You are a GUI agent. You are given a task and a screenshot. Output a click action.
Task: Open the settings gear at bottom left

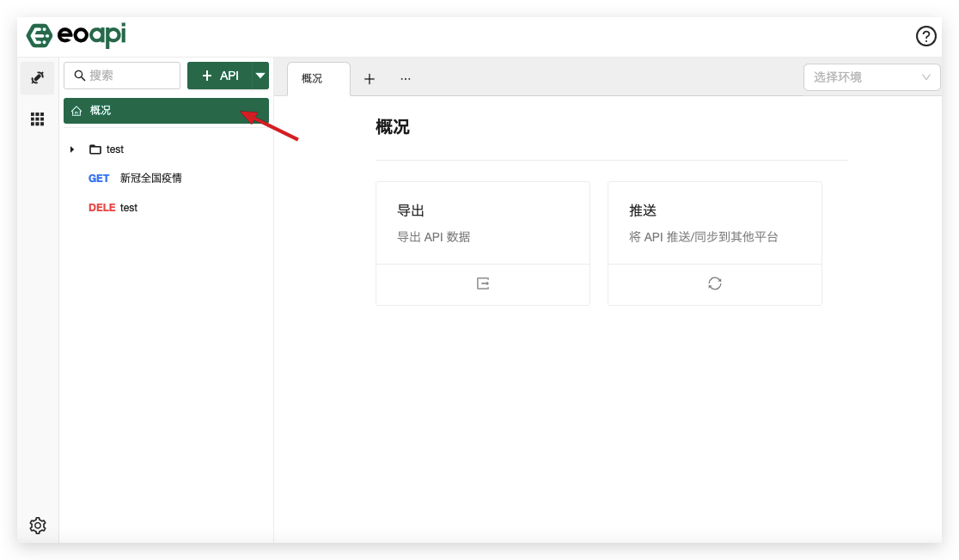click(x=37, y=525)
